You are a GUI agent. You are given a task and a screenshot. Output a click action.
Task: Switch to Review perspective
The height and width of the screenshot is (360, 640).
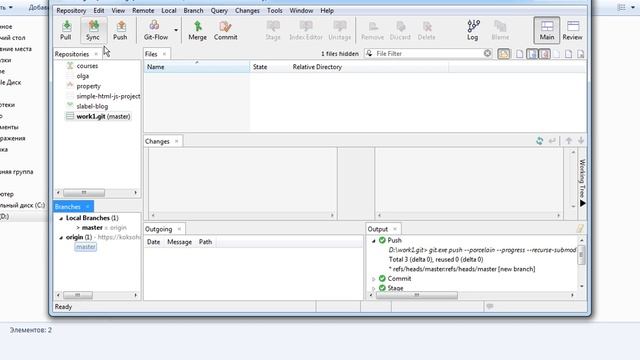(572, 30)
